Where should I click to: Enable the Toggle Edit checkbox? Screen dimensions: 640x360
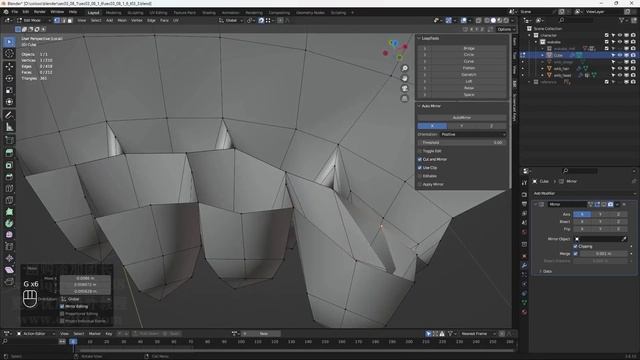click(420, 151)
